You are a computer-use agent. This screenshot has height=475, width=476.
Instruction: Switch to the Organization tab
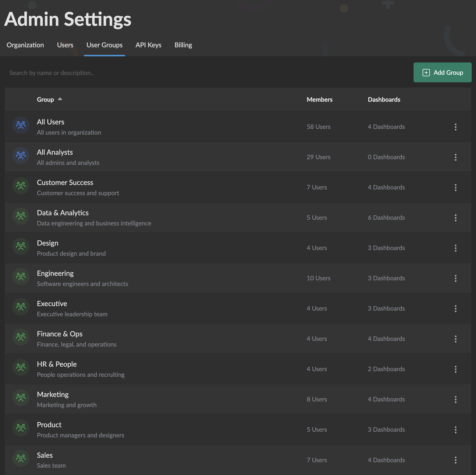point(25,45)
